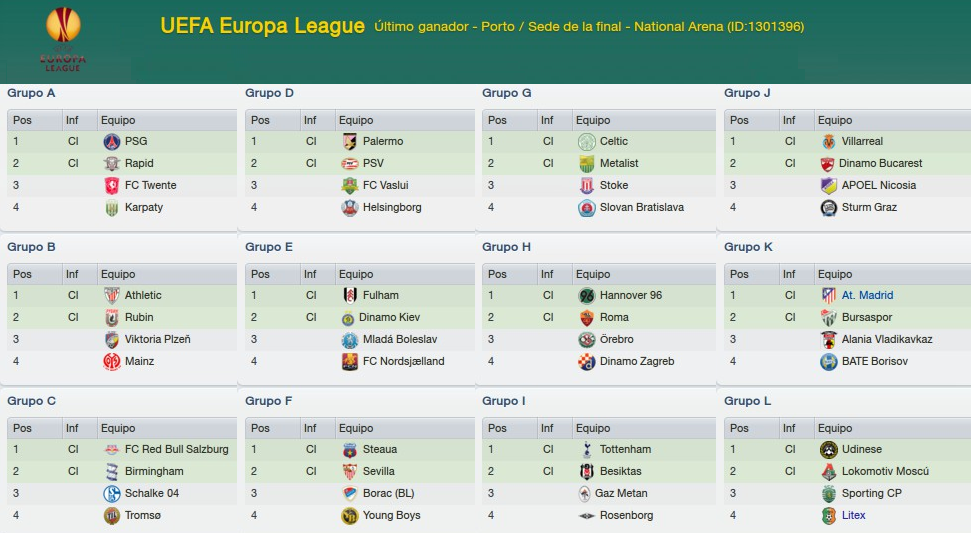The width and height of the screenshot is (972, 533).
Task: Open the Litex team link
Action: click(x=853, y=516)
